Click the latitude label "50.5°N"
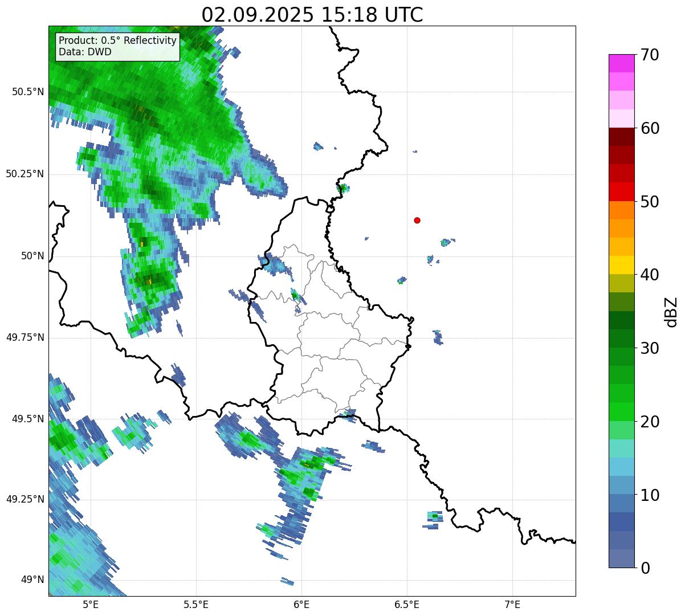This screenshot has width=685, height=616. click(x=28, y=92)
